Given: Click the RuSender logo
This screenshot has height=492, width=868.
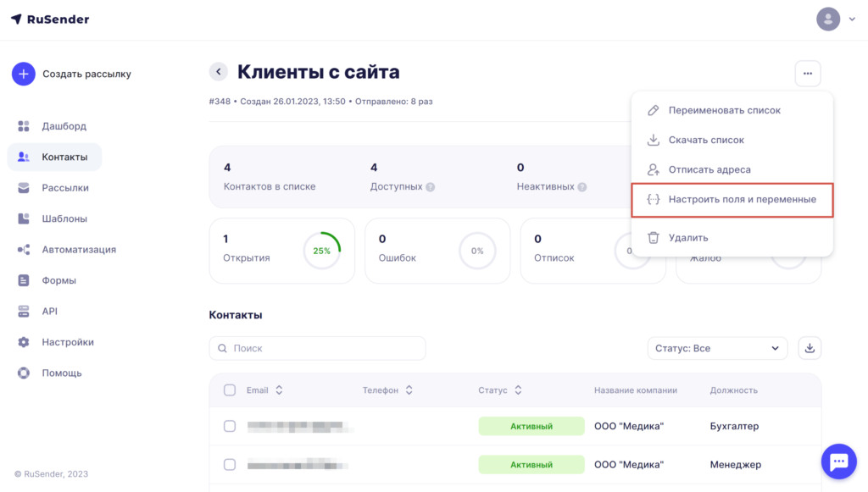Looking at the screenshot, I should 50,19.
